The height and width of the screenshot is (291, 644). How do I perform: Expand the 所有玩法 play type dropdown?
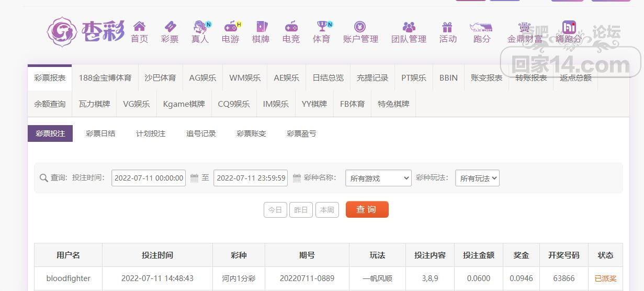477,178
